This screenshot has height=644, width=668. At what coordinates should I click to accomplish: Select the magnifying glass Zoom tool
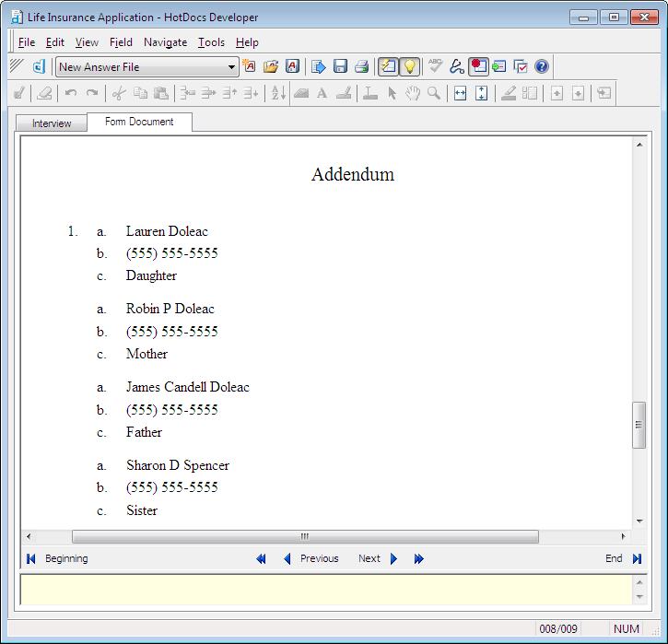point(434,93)
